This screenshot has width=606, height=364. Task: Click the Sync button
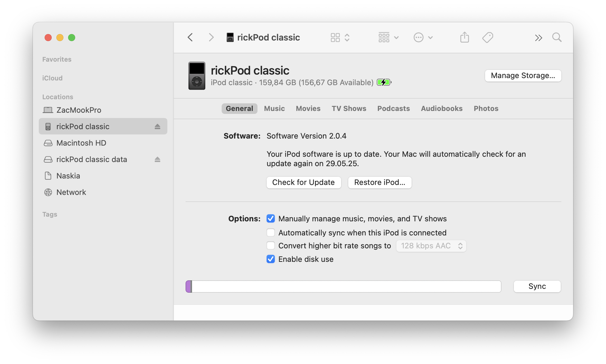click(x=537, y=286)
